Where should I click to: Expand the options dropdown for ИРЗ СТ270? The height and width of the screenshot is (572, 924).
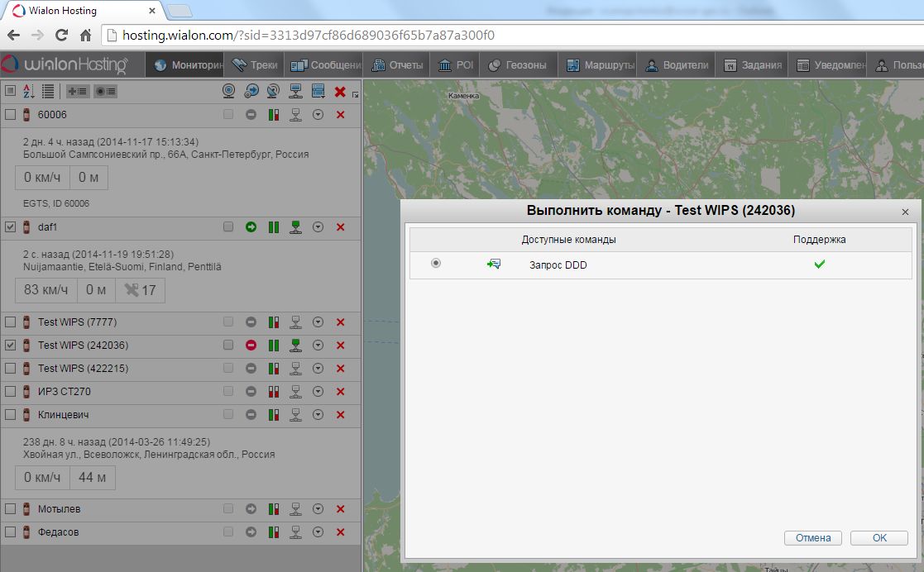(x=318, y=392)
